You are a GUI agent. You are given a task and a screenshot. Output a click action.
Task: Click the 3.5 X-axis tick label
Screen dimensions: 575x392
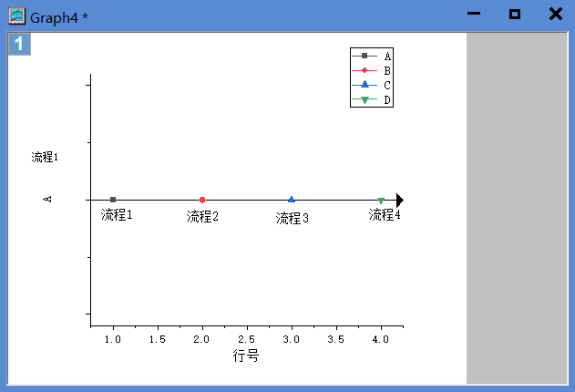click(336, 339)
